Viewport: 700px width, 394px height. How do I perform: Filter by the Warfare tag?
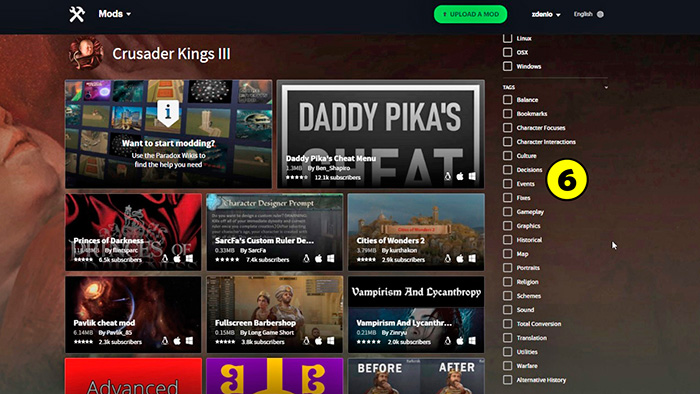click(508, 365)
